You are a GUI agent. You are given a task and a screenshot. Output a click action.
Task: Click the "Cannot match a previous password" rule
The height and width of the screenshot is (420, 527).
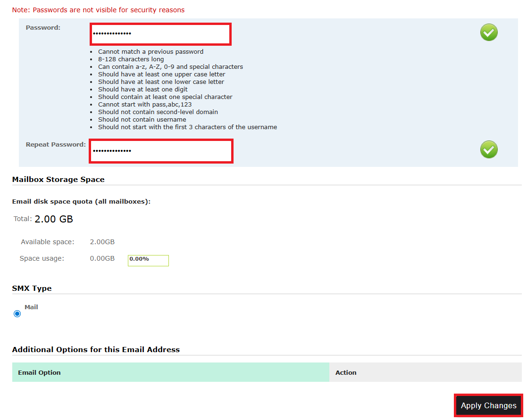pos(151,52)
